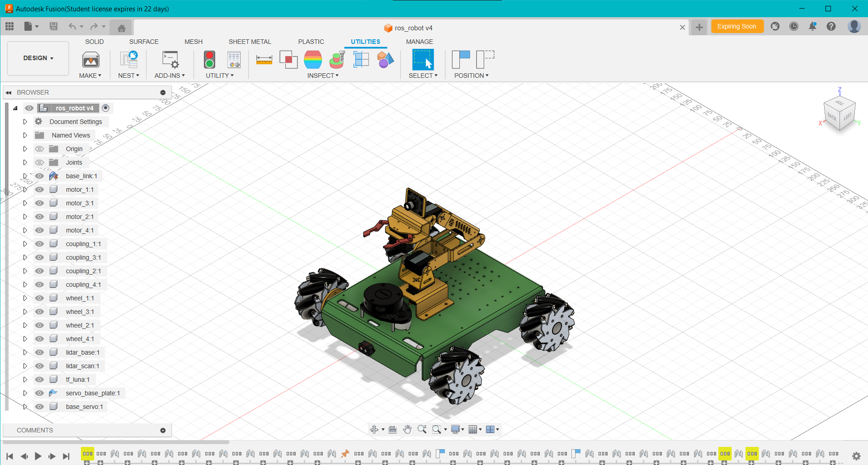Click the Expiring Soon license button
Viewport: 868px width, 465px height.
pyautogui.click(x=737, y=26)
